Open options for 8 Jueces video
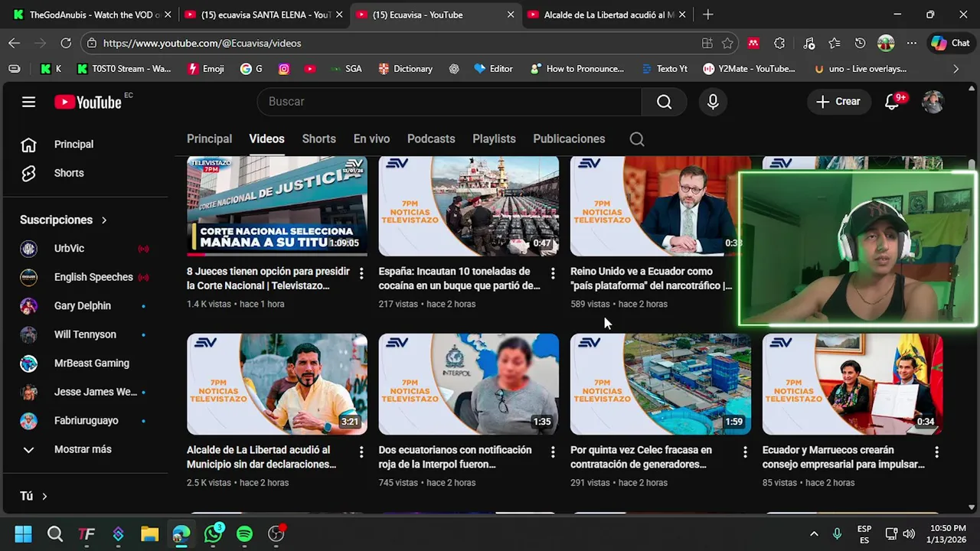 coord(361,273)
